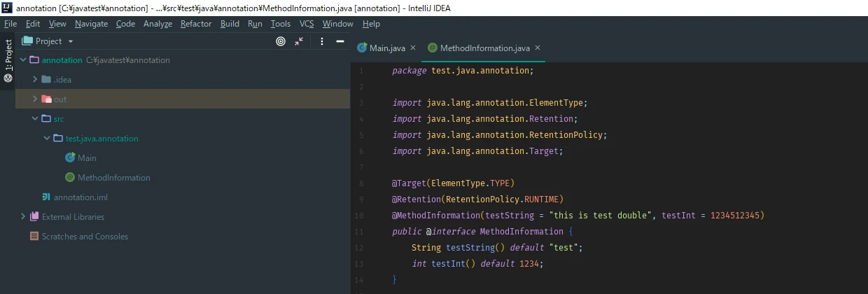The height and width of the screenshot is (294, 868).
Task: Select the out folder in tree
Action: point(183,99)
